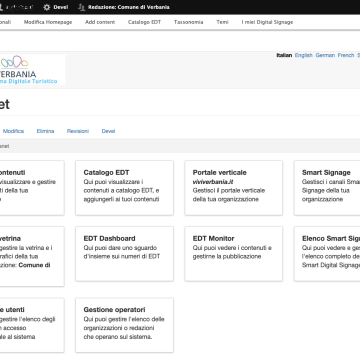Click the Devel gear icon in admin bar
360x360 pixels.
[47, 7]
